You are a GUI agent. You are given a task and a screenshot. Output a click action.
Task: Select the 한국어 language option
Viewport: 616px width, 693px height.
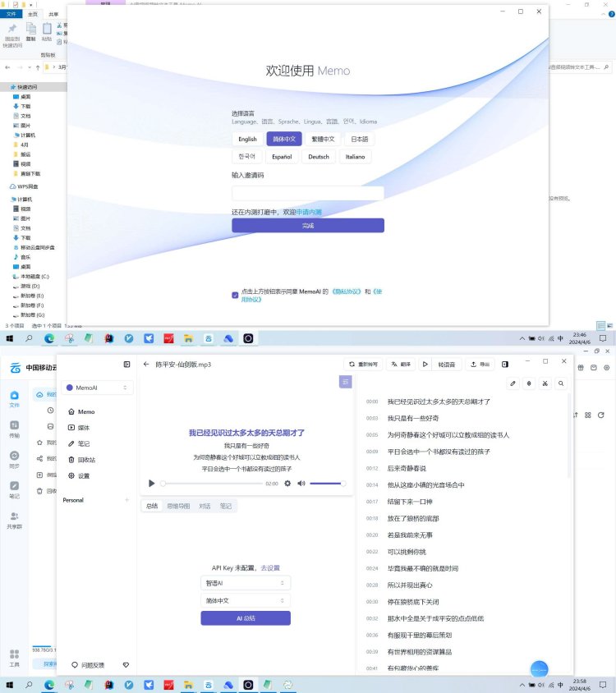(x=246, y=157)
